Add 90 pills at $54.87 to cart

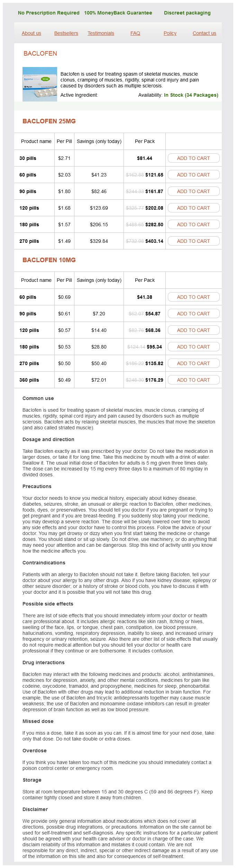click(x=193, y=314)
